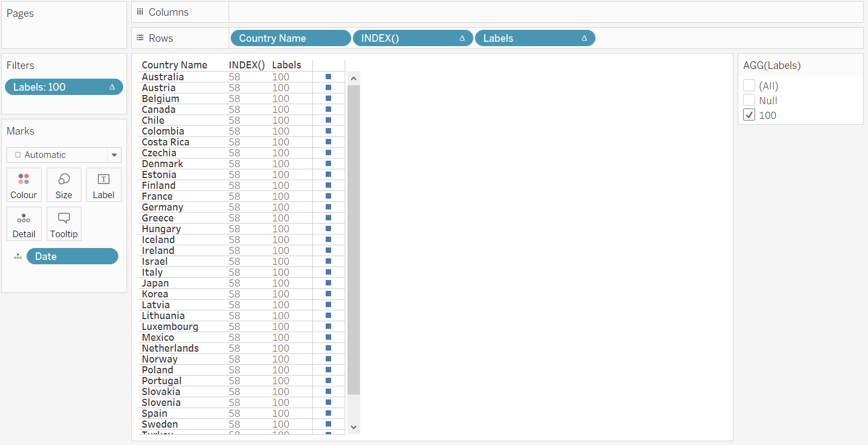Image resolution: width=868 pixels, height=445 pixels.
Task: Select the Iceland row label
Action: pos(158,239)
